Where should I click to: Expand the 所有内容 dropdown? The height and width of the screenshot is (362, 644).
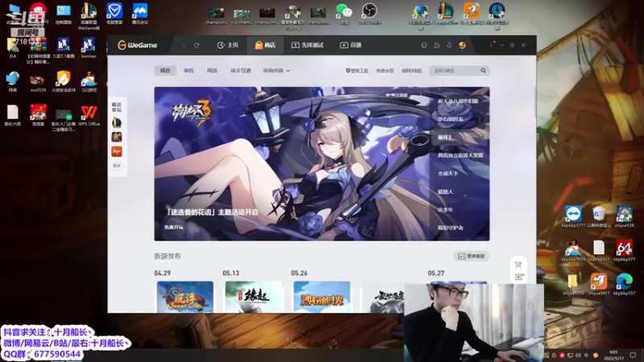point(276,71)
